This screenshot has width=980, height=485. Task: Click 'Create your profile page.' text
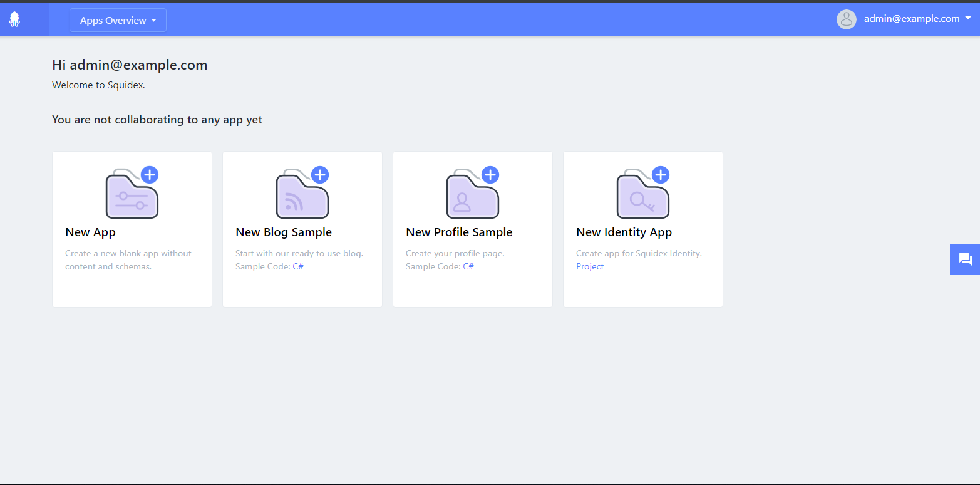455,254
